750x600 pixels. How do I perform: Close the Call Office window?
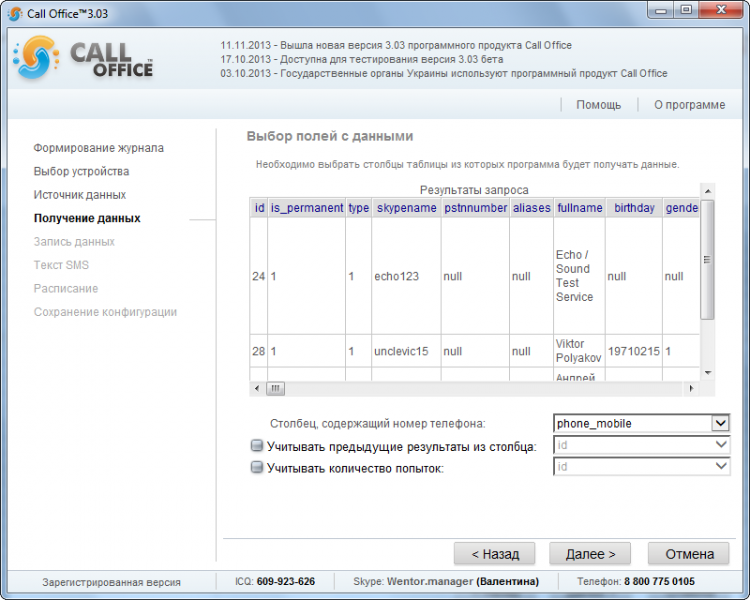click(x=721, y=11)
